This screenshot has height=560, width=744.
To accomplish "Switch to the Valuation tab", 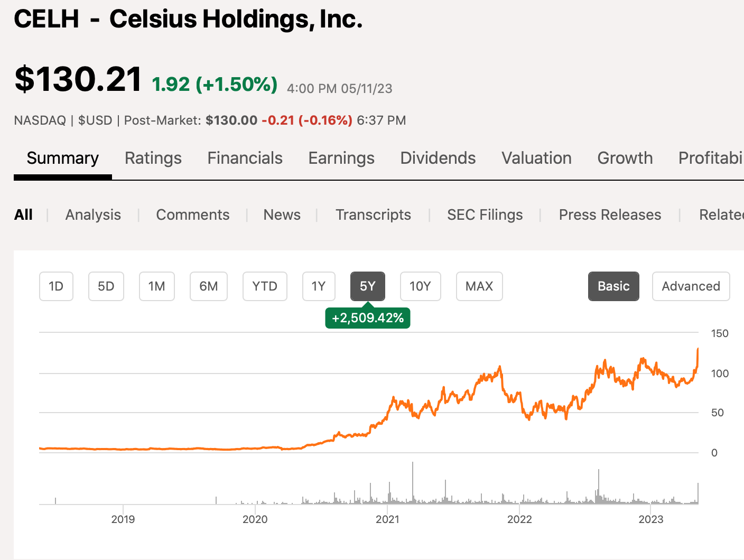I will [536, 158].
